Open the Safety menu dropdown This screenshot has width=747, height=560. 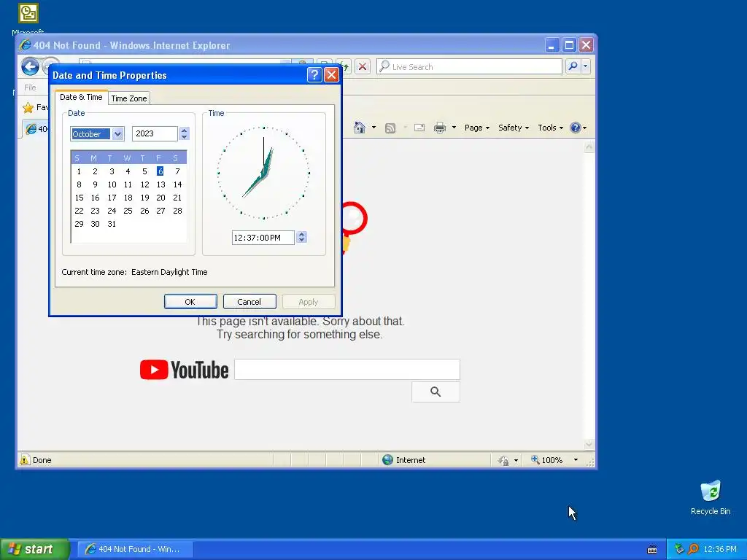[x=514, y=128]
